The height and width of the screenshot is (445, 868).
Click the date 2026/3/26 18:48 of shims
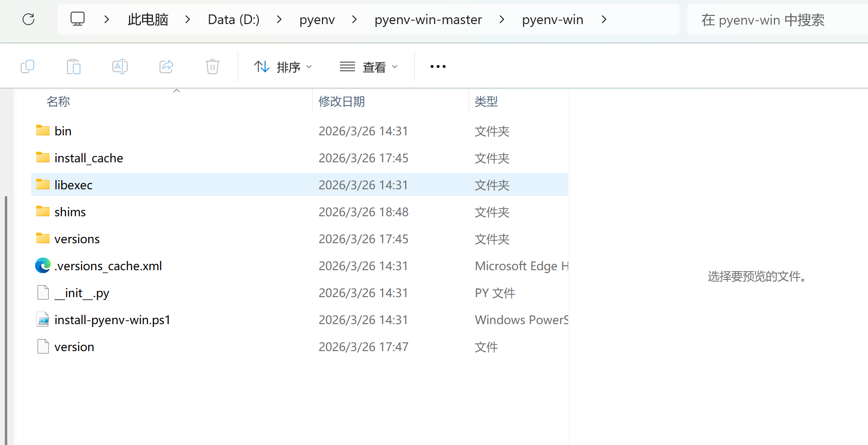pyautogui.click(x=363, y=212)
